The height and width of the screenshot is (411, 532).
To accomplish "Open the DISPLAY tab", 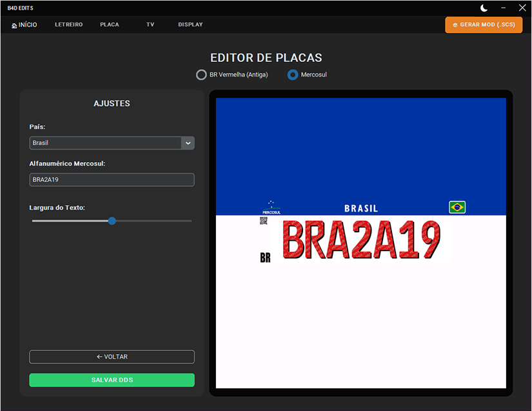I will pyautogui.click(x=190, y=25).
